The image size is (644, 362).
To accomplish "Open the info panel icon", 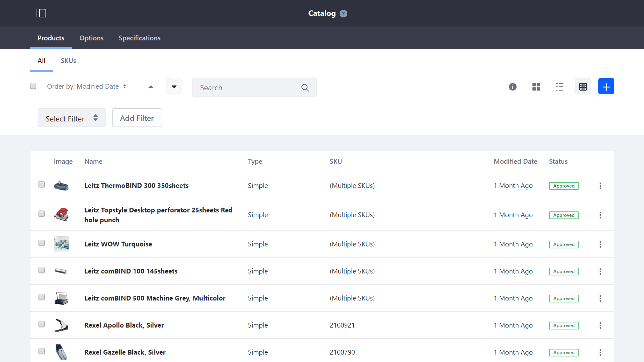I will click(x=513, y=87).
